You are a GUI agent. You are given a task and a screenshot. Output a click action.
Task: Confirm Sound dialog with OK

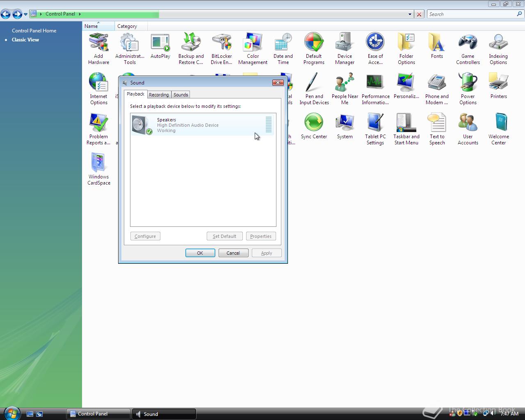[x=200, y=253]
